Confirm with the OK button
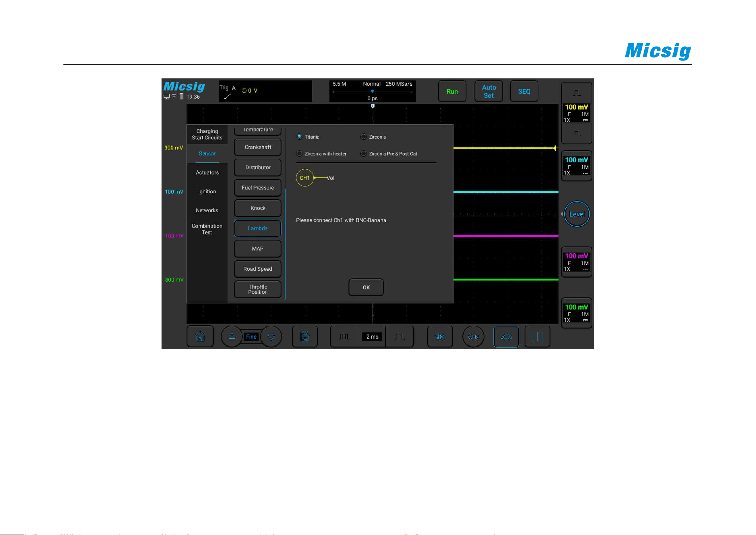Screen dimensions: 756x535 (366, 287)
